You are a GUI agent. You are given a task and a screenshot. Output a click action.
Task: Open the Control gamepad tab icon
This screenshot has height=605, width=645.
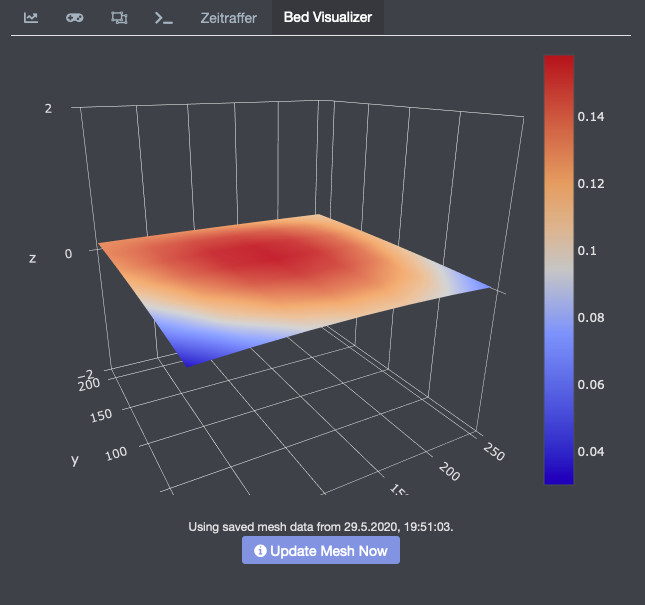coord(75,18)
